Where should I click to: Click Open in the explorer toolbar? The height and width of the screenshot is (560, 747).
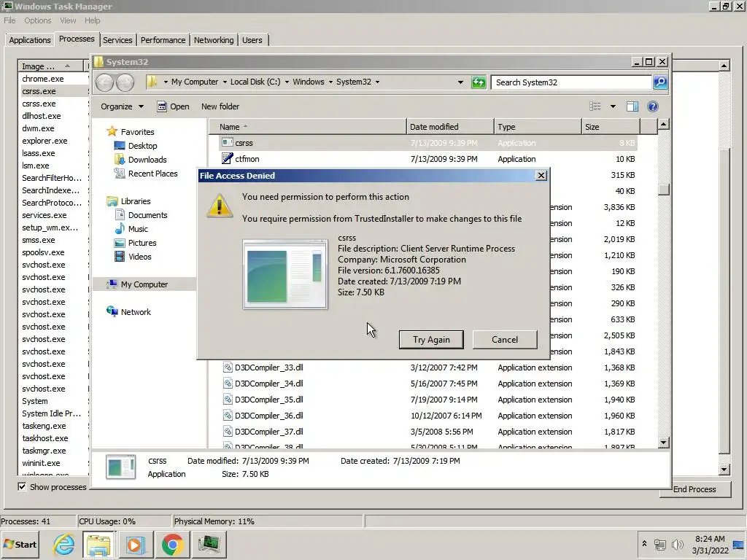tap(174, 106)
